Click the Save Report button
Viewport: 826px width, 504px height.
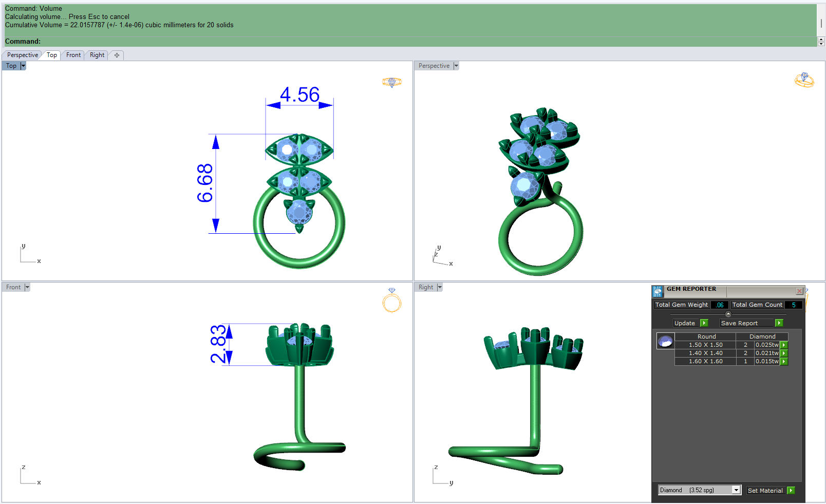point(746,323)
